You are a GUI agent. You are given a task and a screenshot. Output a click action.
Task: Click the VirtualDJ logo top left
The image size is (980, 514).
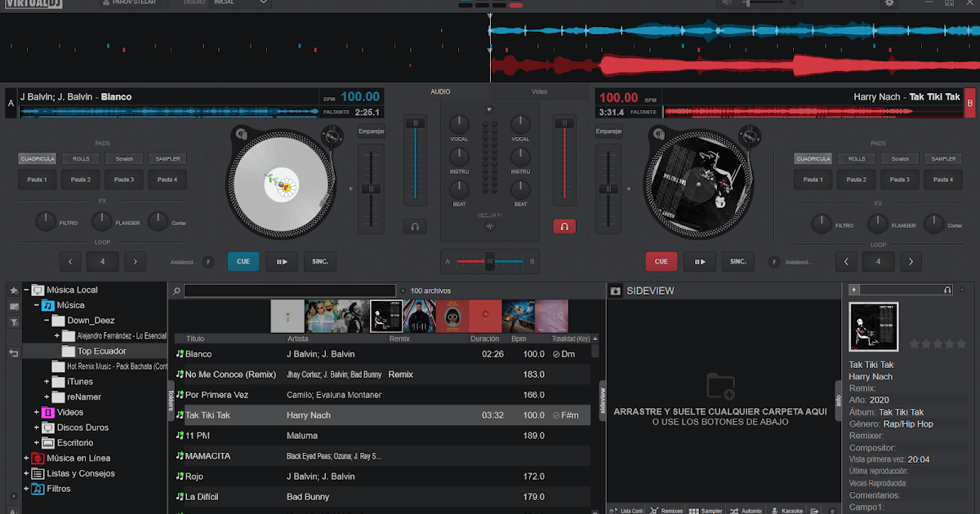[x=33, y=3]
